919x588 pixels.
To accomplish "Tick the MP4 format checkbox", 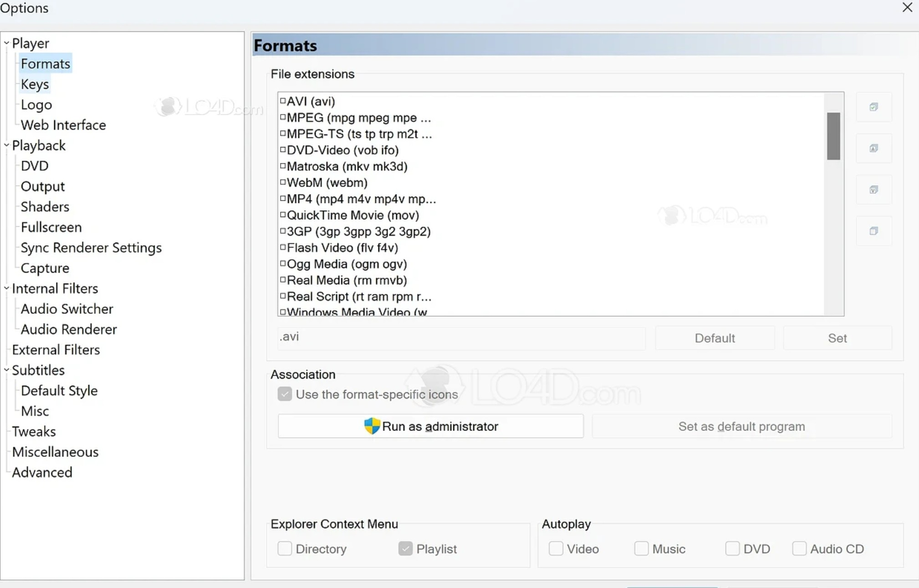I will pos(283,198).
